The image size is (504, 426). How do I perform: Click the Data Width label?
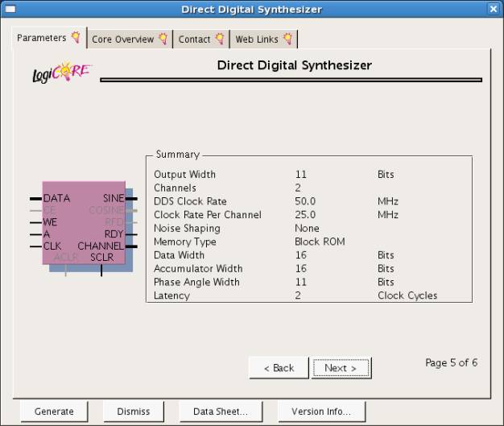coord(179,255)
